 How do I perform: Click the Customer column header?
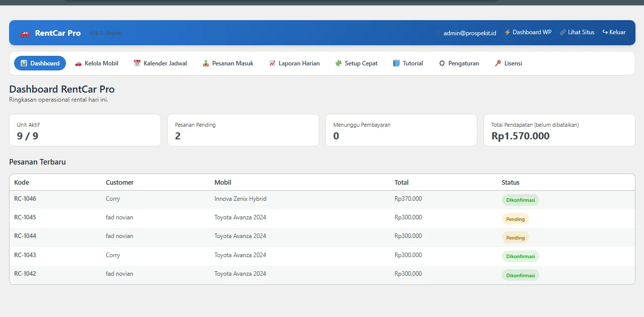coord(120,183)
